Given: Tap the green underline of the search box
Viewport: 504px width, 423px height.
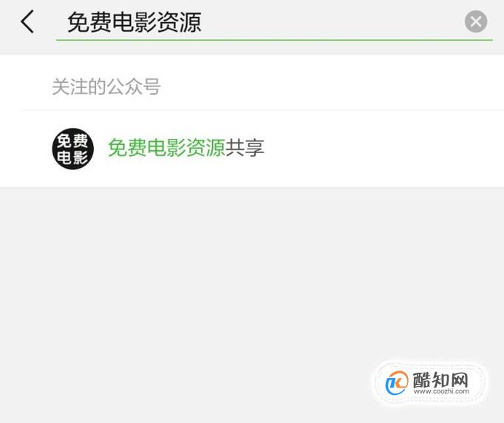Looking at the screenshot, I should click(274, 40).
